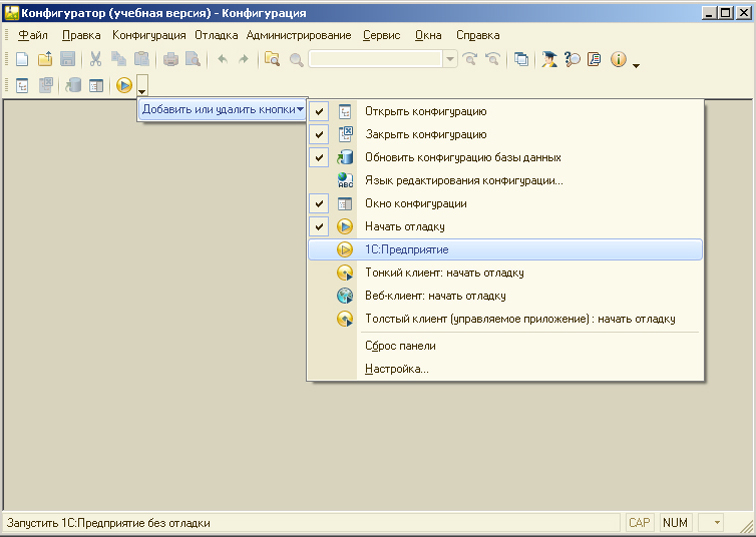Click the Redo arrow icon
The image size is (756, 537).
coord(244,59)
